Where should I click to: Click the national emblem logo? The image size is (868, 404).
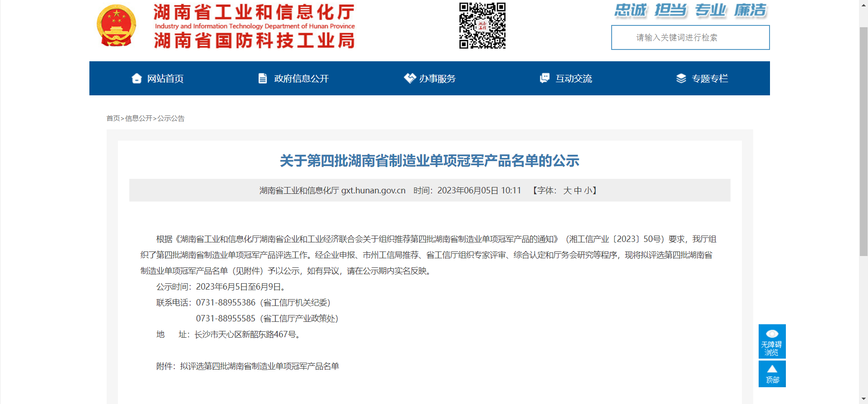click(117, 26)
